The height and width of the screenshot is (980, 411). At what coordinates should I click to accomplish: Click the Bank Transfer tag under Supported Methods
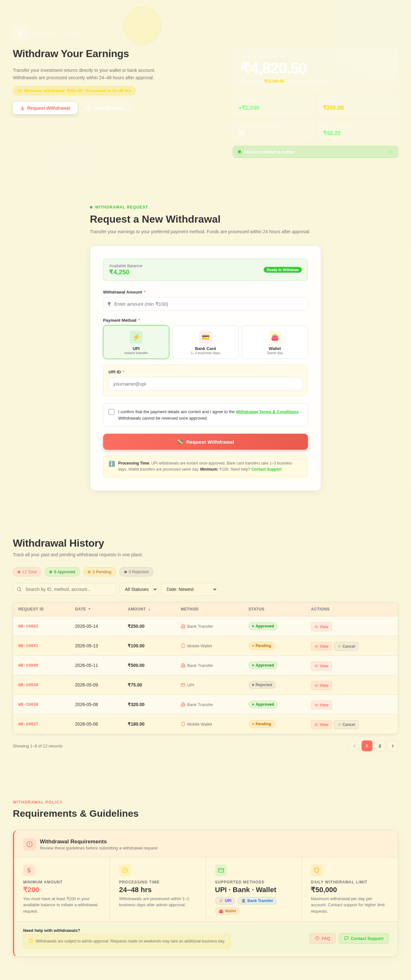pos(257,901)
